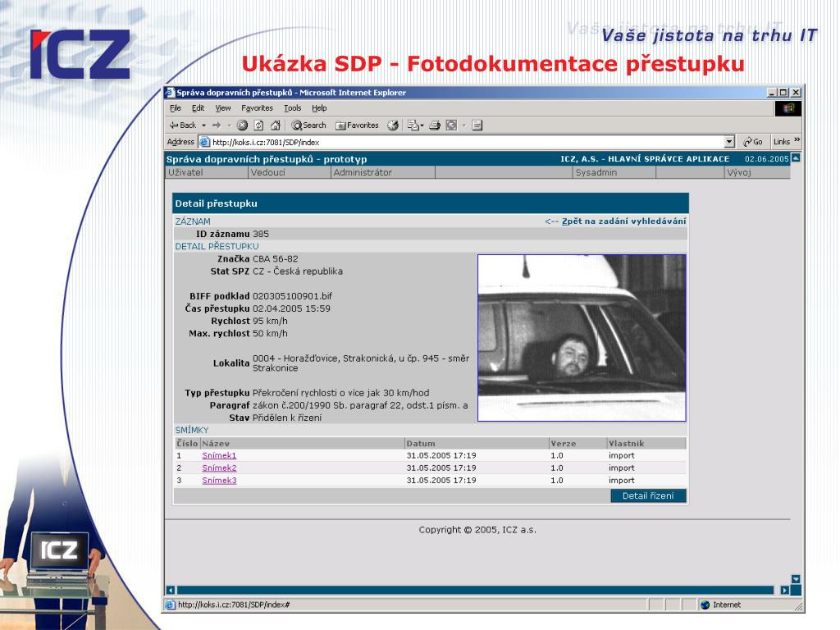Screen dimensions: 840x630
Task: Click the Copyright © 2005, ICZ a.s. text
Action: click(477, 530)
